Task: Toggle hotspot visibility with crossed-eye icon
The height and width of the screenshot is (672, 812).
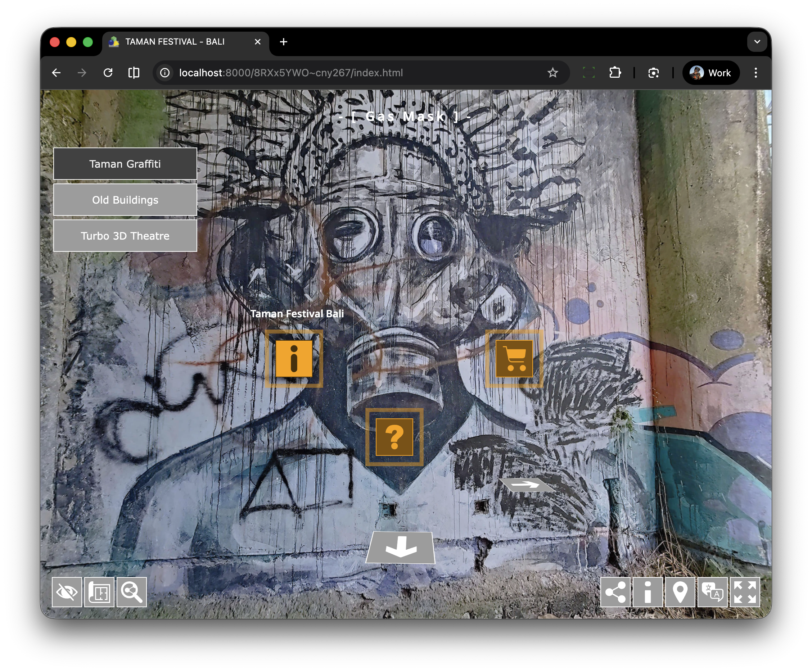Action: [67, 592]
